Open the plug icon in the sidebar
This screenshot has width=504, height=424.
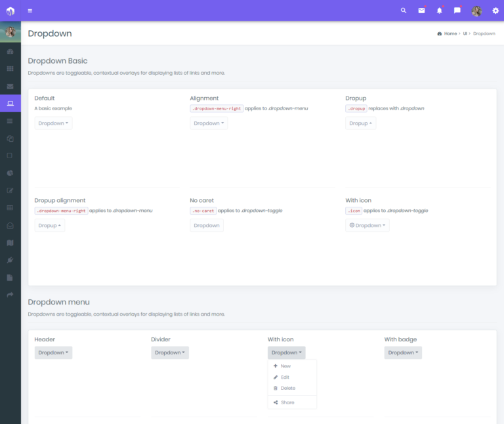click(10, 260)
